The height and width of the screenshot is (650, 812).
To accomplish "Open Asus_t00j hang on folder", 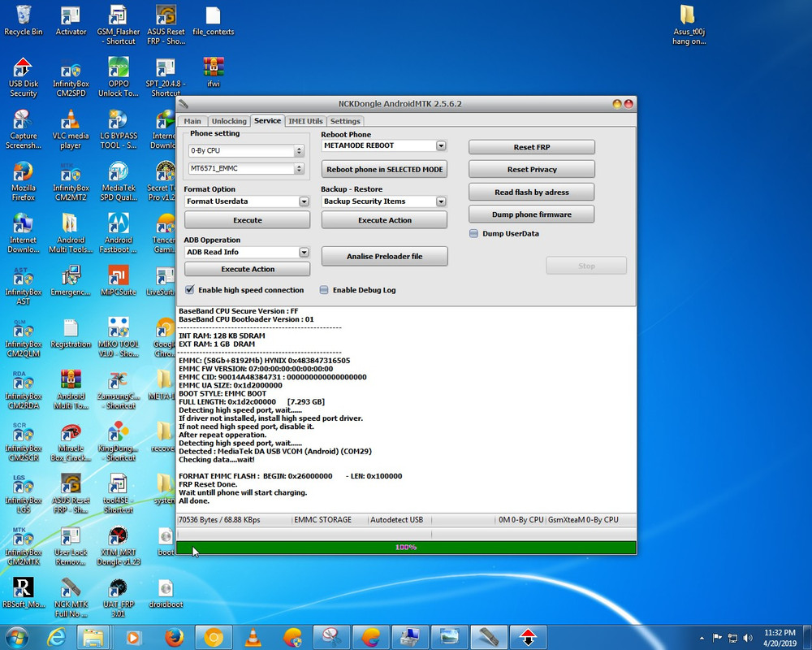I will tap(689, 24).
